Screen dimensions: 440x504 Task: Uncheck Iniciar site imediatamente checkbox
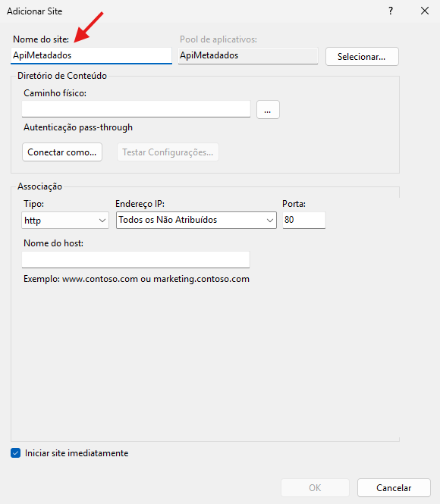(15, 453)
